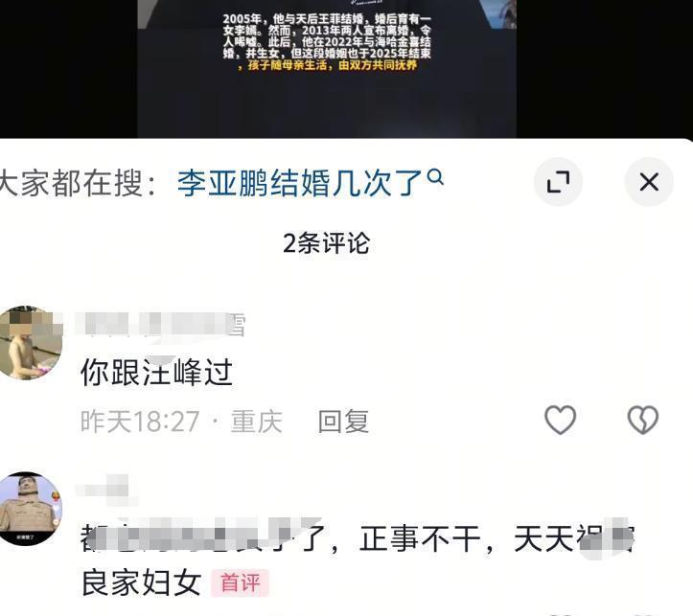This screenshot has height=616, width=693.
Task: Tap the 大家都在搜 label
Action: pyautogui.click(x=78, y=183)
